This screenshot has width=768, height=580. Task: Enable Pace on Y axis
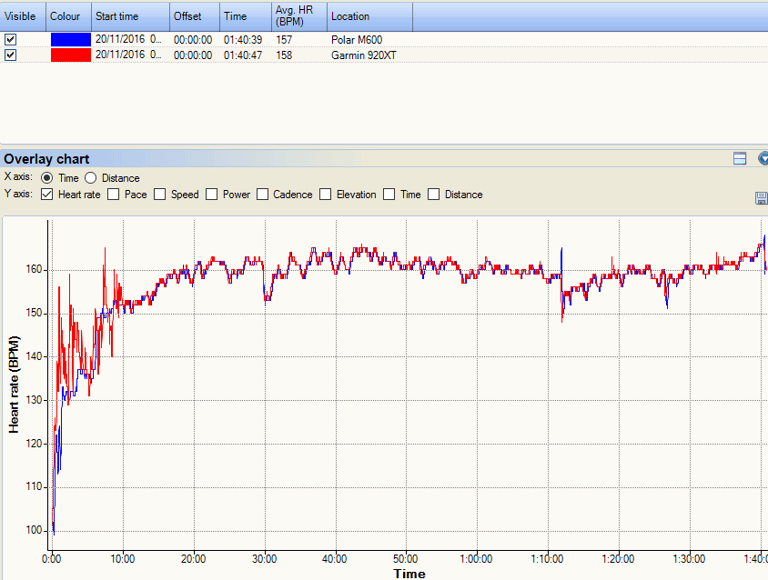(113, 194)
